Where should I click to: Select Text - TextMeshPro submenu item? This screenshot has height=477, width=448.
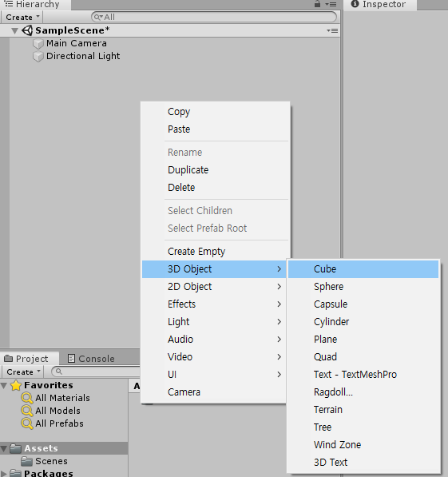point(363,375)
